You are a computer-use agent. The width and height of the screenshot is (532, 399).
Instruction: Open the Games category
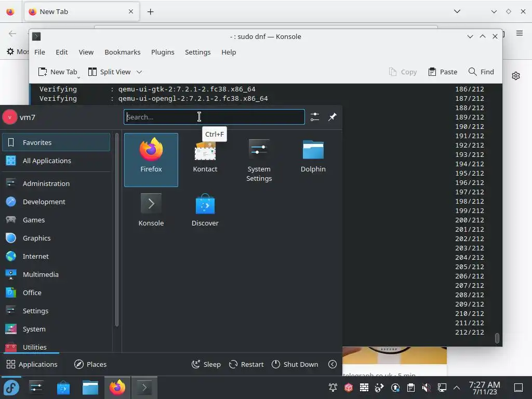click(56, 220)
